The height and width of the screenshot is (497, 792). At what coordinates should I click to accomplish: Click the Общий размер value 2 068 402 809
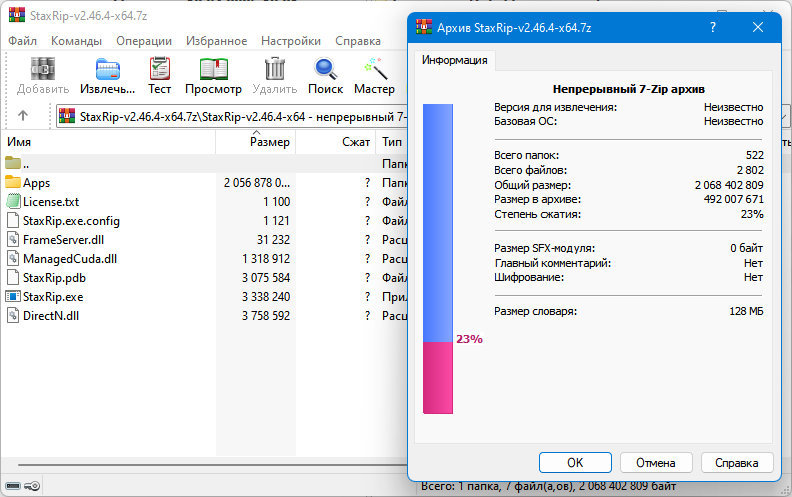point(729,185)
